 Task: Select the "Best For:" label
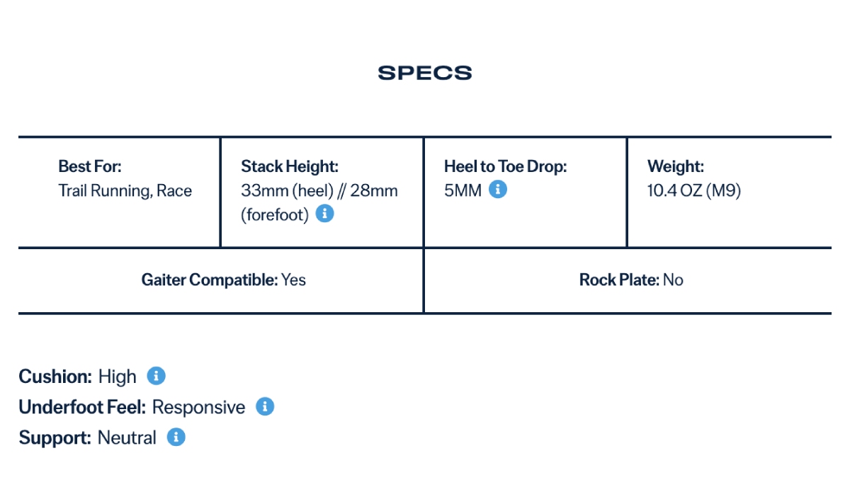click(90, 166)
